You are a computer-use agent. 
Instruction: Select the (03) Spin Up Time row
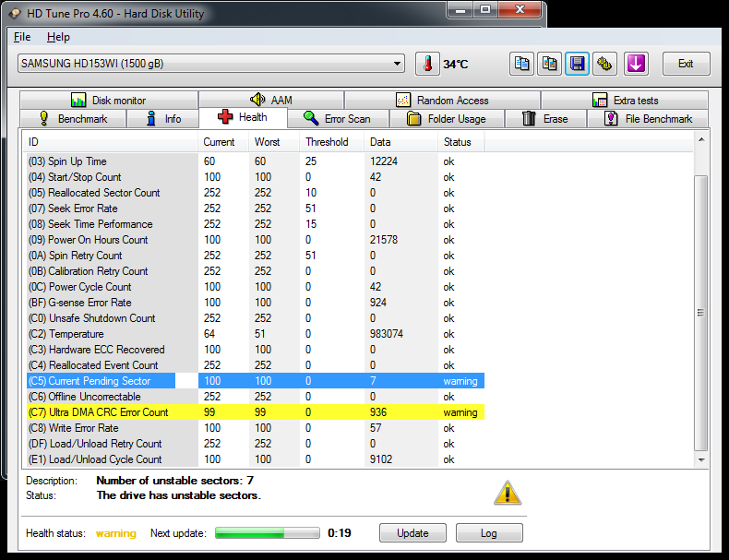click(x=256, y=161)
